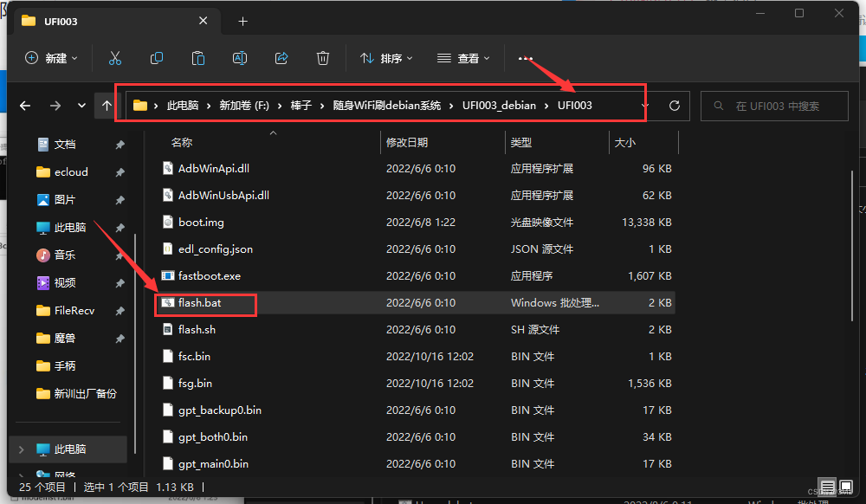Sort by 类型 column header
The height and width of the screenshot is (504, 866).
pyautogui.click(x=520, y=142)
